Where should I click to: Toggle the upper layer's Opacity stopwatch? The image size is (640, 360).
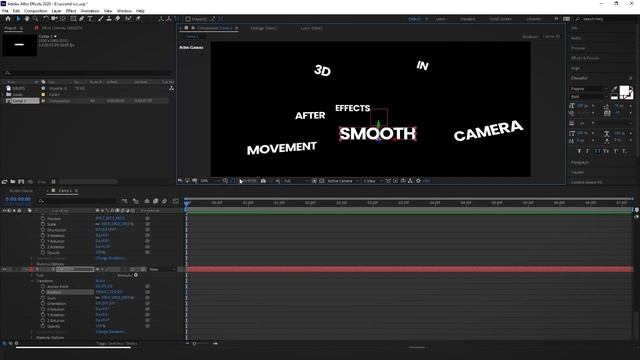click(43, 253)
